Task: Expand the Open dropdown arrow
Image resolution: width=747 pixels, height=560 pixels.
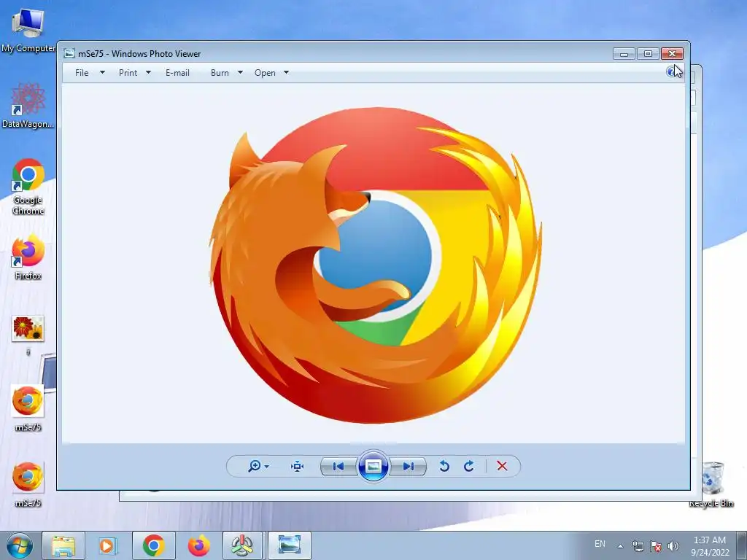Action: 286,72
